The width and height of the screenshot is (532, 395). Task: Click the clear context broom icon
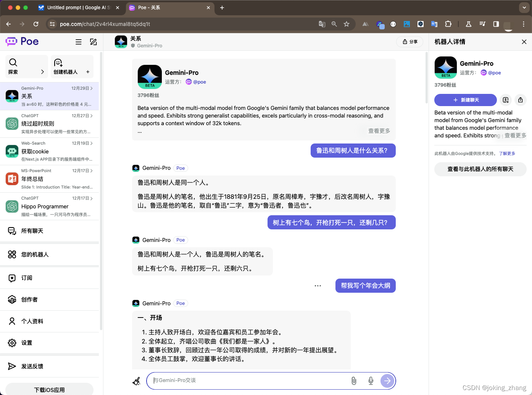[136, 381]
